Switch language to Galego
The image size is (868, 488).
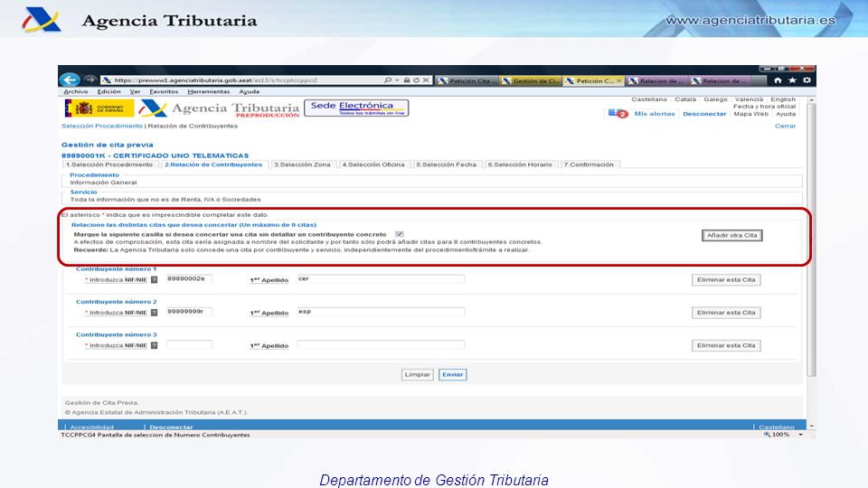tap(715, 99)
